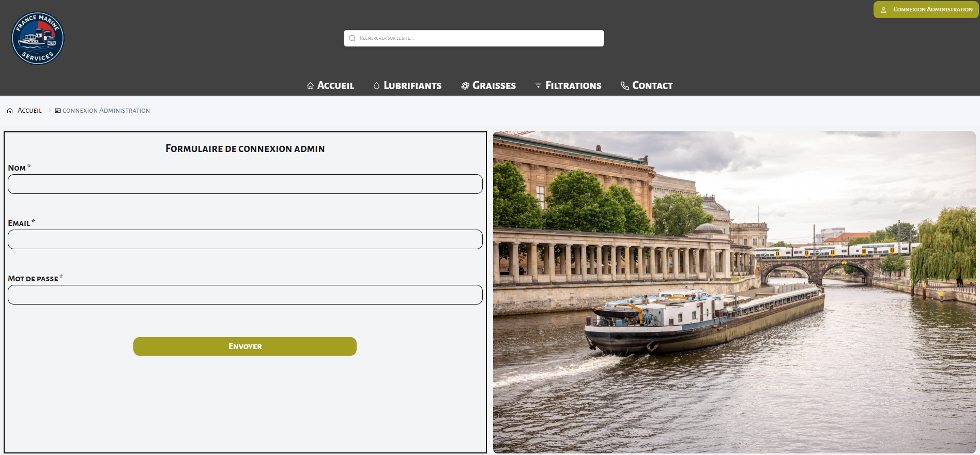980x455 pixels.
Task: Click the Connexion Administration button at top right
Action: click(x=926, y=10)
